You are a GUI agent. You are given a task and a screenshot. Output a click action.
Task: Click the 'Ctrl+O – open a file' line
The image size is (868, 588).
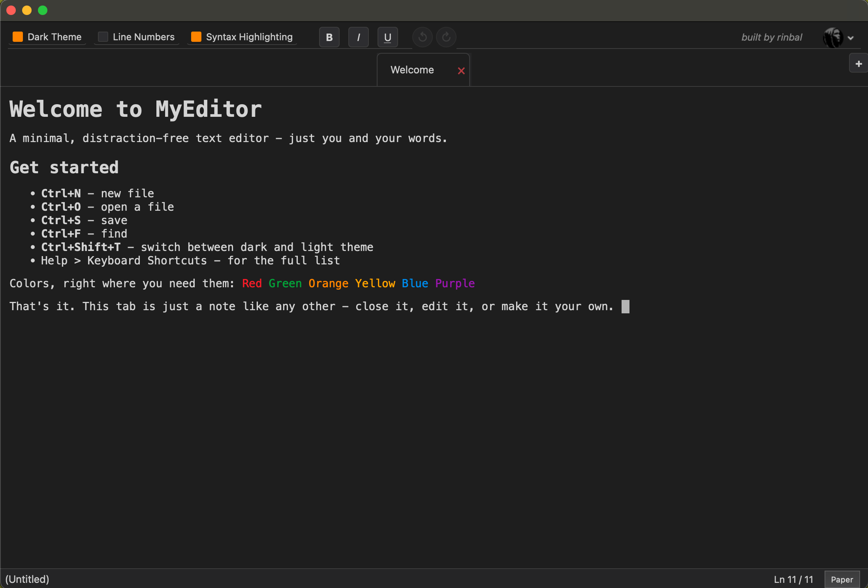click(x=107, y=207)
